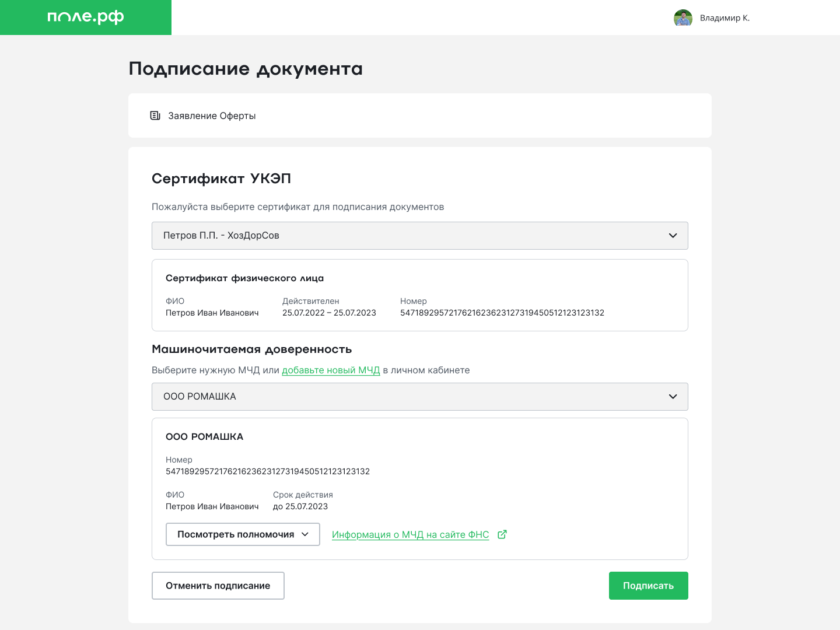Screen dimensions: 840x630
Task: Open the Заявление Оферты document
Action: [x=212, y=116]
